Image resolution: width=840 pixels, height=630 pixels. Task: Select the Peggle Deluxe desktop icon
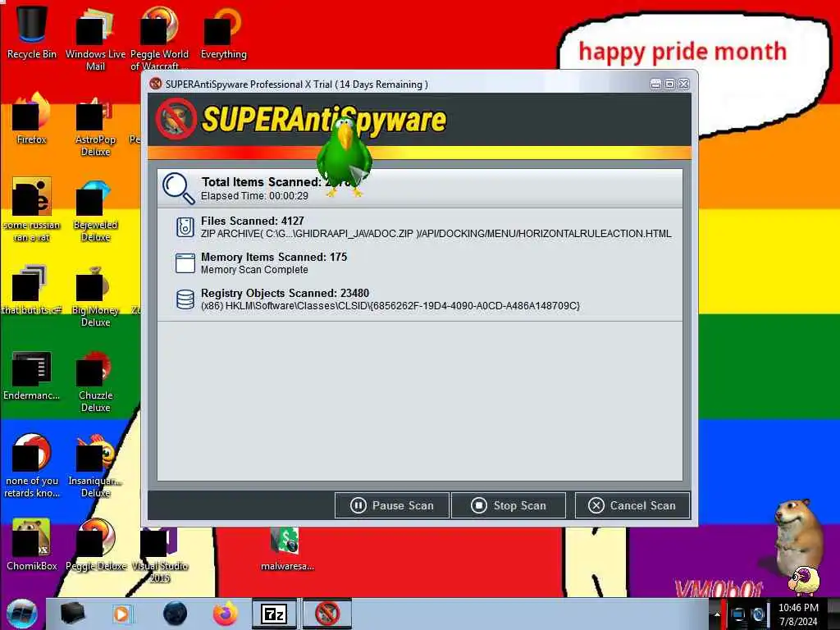[95, 545]
